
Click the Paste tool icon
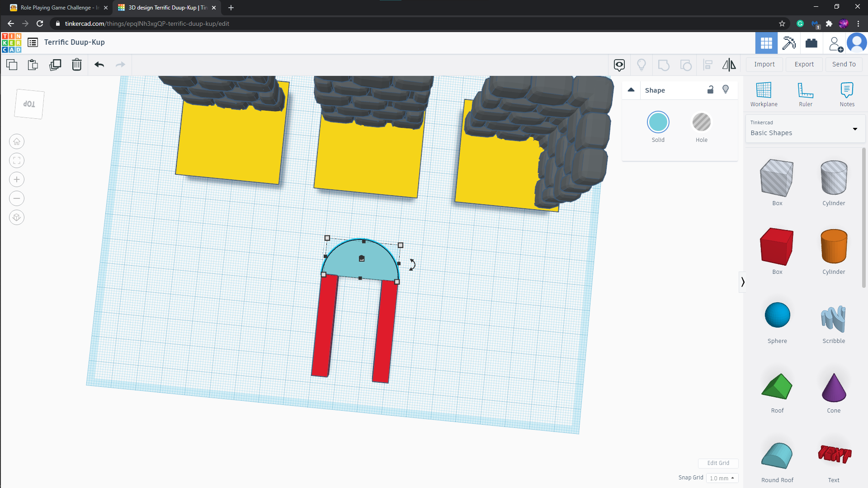pos(33,65)
